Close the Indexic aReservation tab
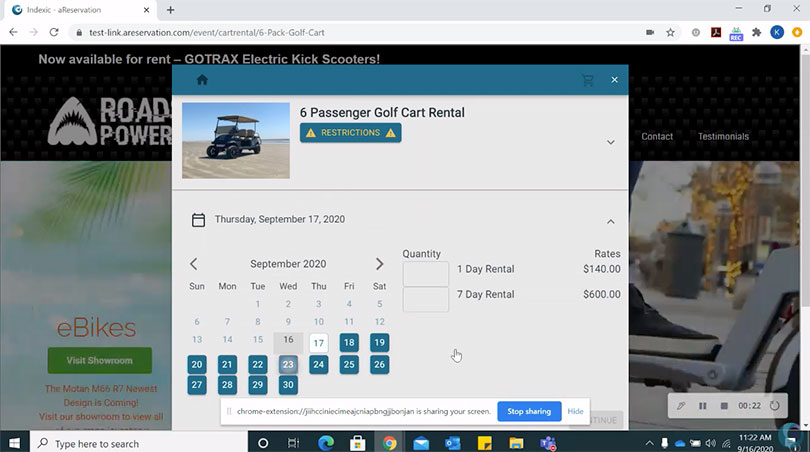The width and height of the screenshot is (810, 452). point(147,10)
